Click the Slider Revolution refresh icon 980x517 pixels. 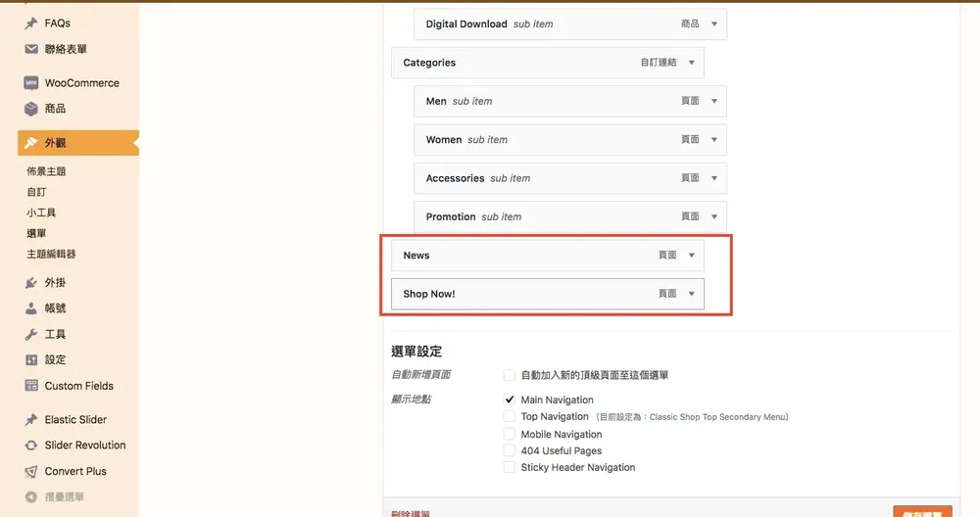pos(30,446)
